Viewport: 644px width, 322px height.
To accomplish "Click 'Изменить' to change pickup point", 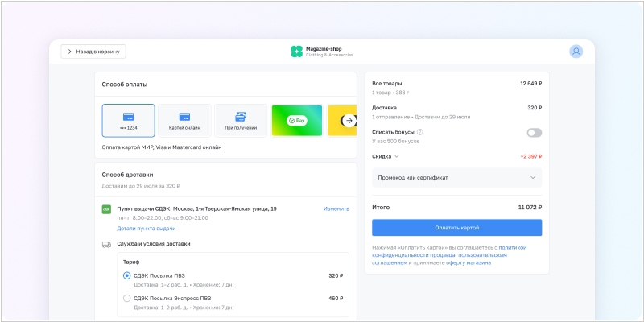I will pos(336,208).
